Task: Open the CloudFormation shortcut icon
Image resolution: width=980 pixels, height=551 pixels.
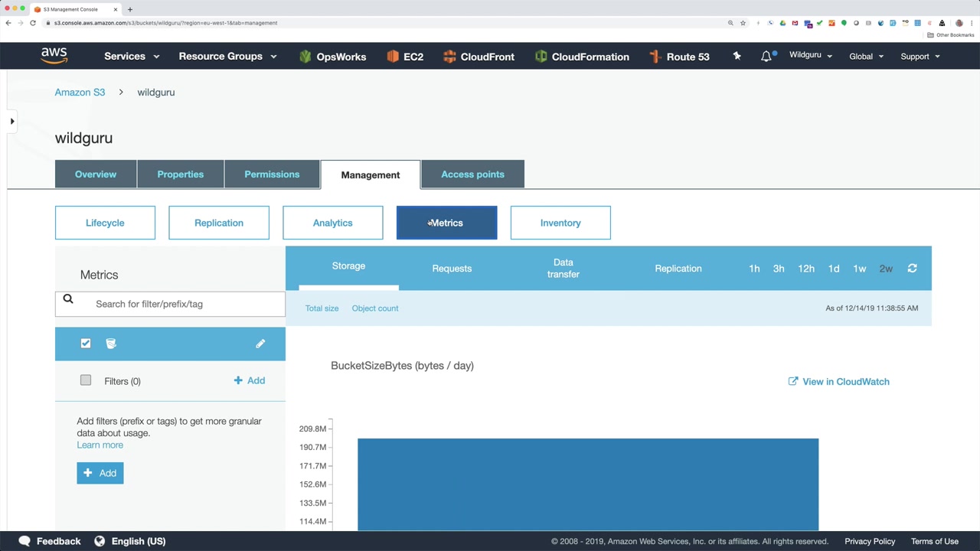Action: pyautogui.click(x=541, y=57)
